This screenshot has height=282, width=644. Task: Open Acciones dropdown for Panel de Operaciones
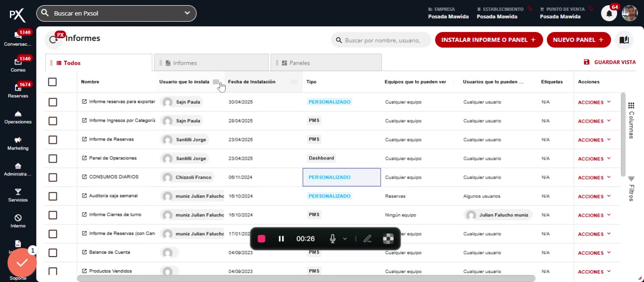pos(594,158)
